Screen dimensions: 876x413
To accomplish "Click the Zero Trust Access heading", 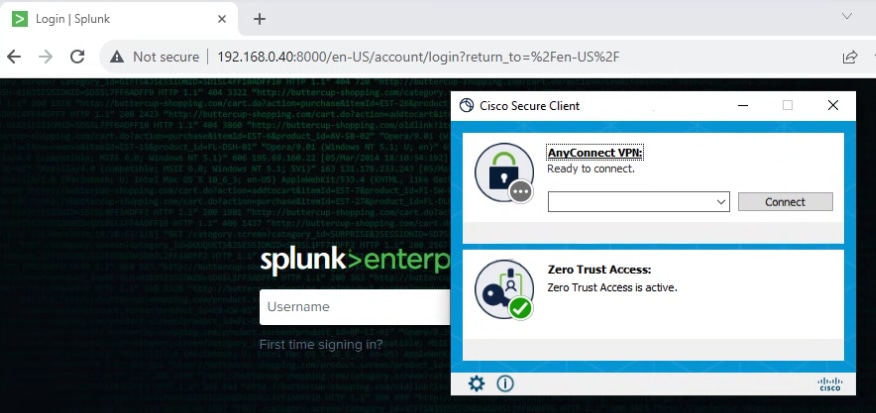I will point(599,270).
